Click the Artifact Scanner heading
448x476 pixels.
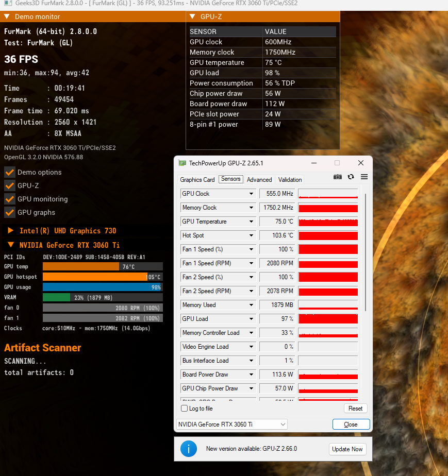pyautogui.click(x=42, y=348)
